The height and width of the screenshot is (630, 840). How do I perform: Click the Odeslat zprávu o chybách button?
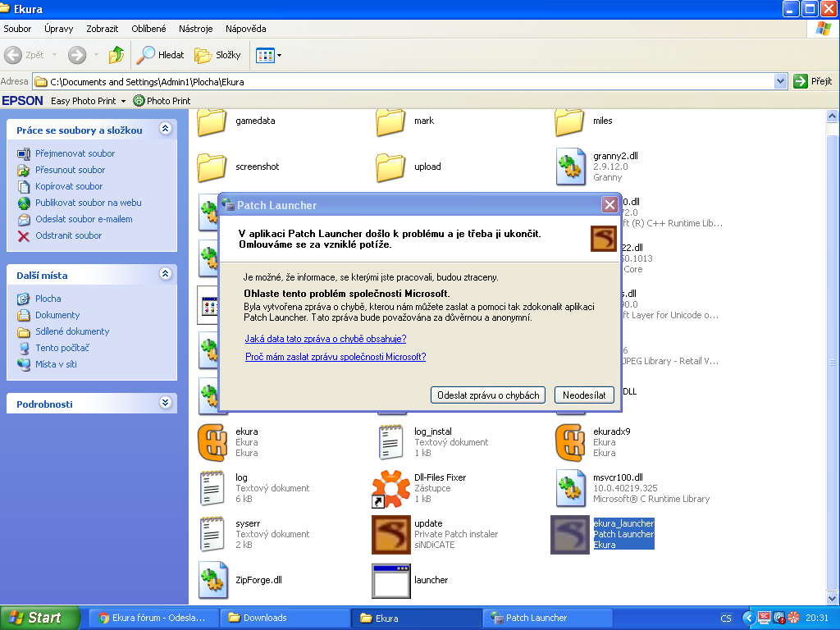tap(488, 395)
